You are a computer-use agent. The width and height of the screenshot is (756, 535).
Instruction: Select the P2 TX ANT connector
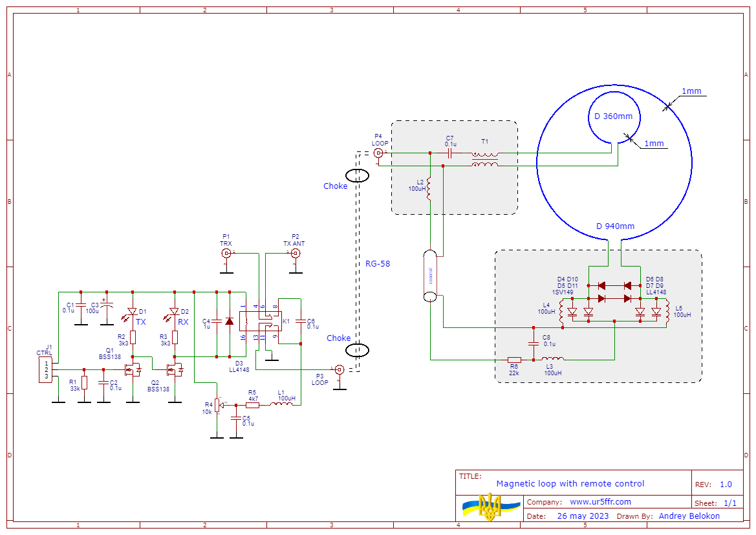[296, 253]
